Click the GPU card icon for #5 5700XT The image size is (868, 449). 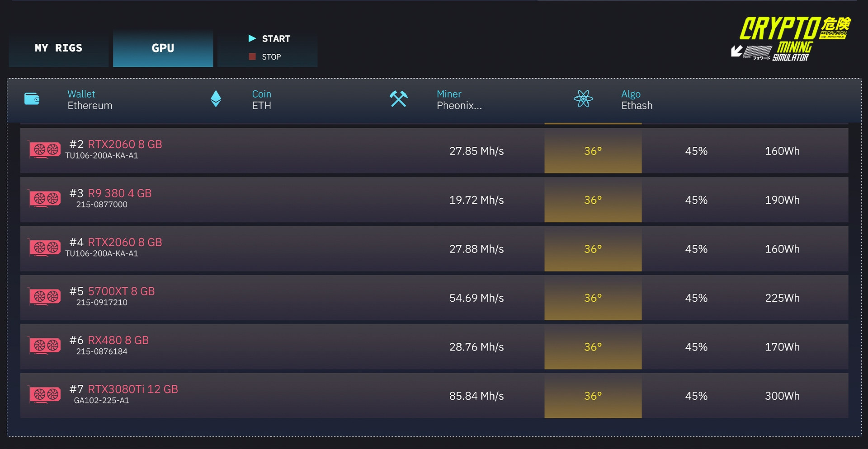45,296
